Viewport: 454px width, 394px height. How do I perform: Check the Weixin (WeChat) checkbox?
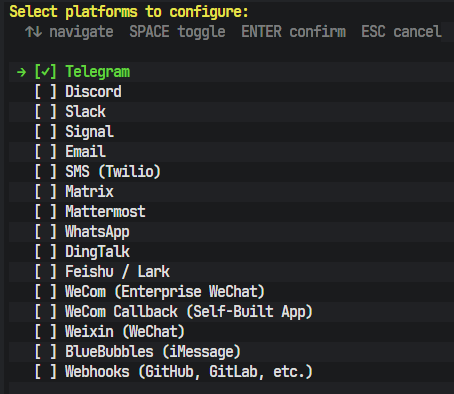[46, 332]
